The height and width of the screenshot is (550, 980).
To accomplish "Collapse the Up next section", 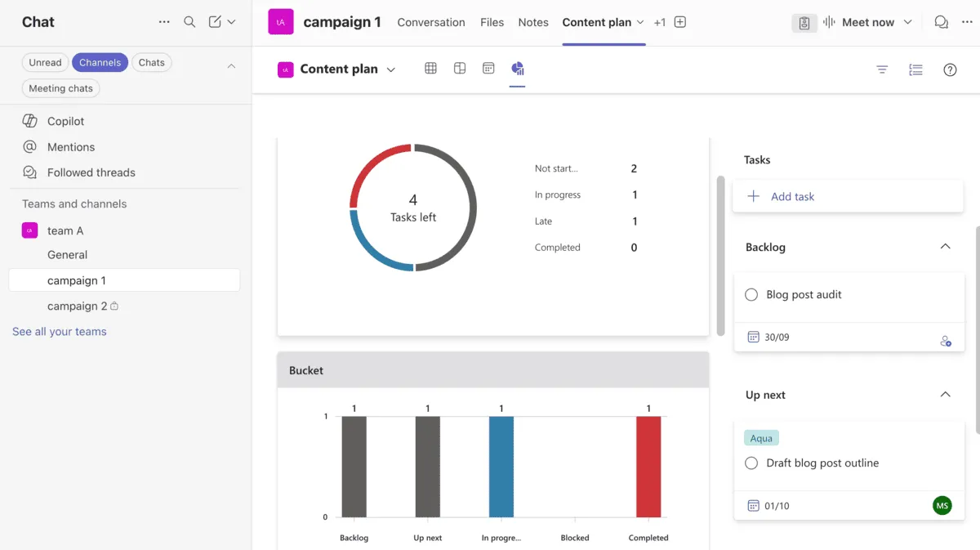I will [x=945, y=395].
